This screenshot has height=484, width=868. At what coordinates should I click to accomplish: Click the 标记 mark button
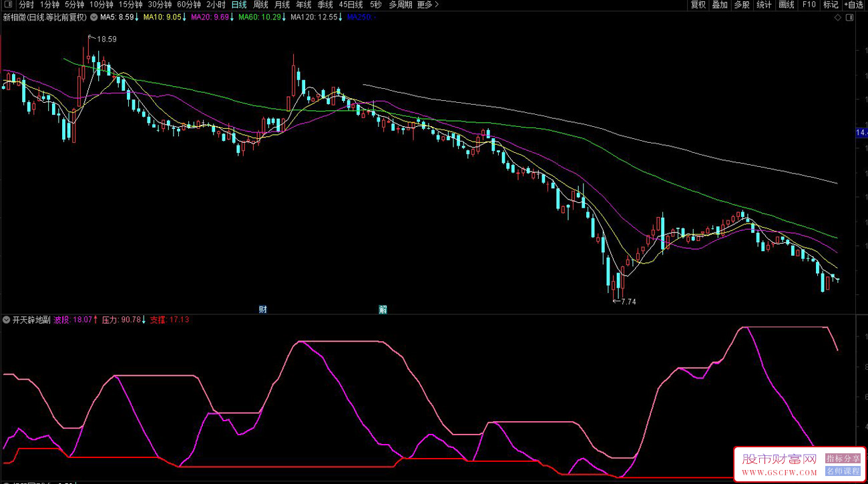pyautogui.click(x=831, y=5)
